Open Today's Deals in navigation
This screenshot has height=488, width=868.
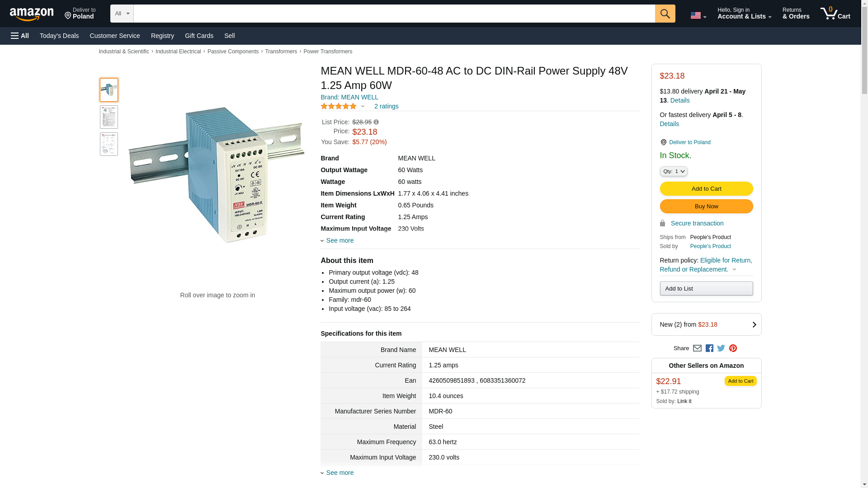coord(59,36)
